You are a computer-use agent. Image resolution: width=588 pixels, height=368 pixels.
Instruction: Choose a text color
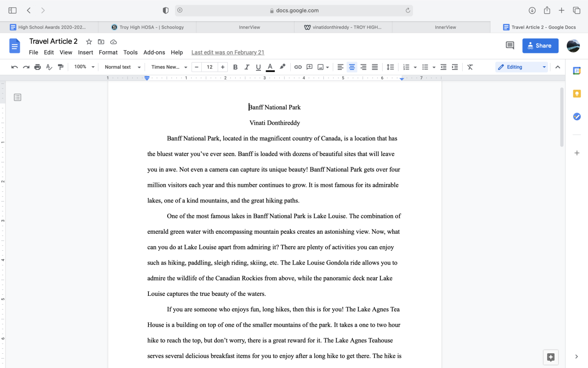pos(270,67)
